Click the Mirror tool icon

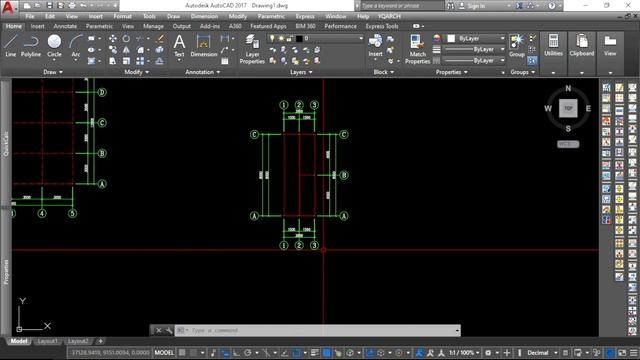[126, 50]
